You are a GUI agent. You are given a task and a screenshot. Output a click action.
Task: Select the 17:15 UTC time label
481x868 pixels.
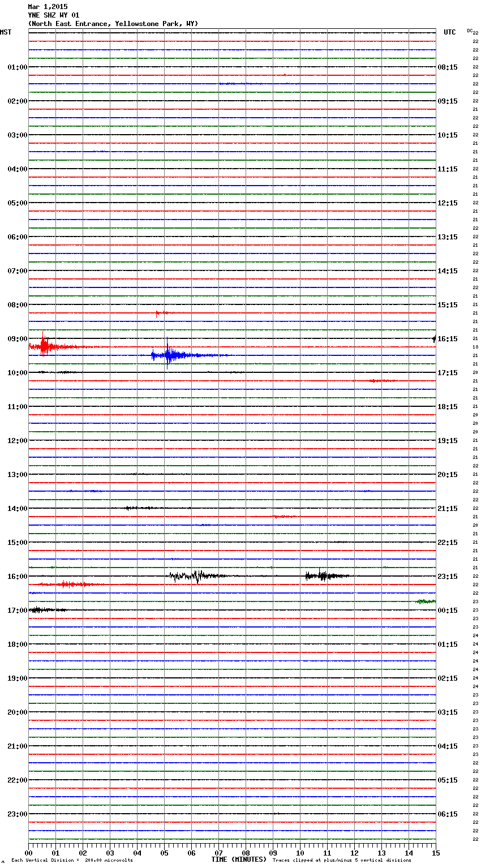coord(448,373)
